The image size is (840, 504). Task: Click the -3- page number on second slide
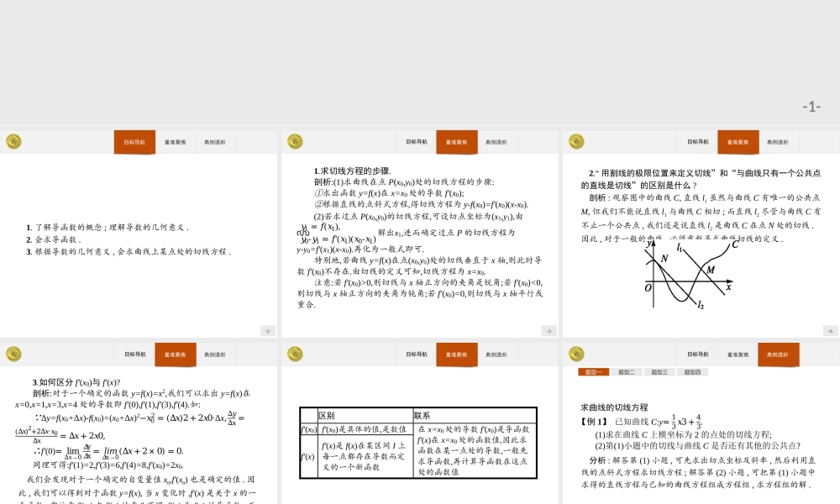[x=550, y=330]
